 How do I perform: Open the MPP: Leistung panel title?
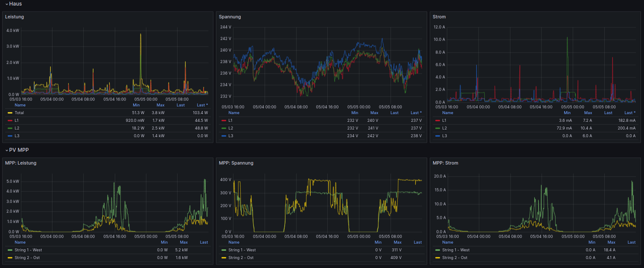tap(20, 163)
